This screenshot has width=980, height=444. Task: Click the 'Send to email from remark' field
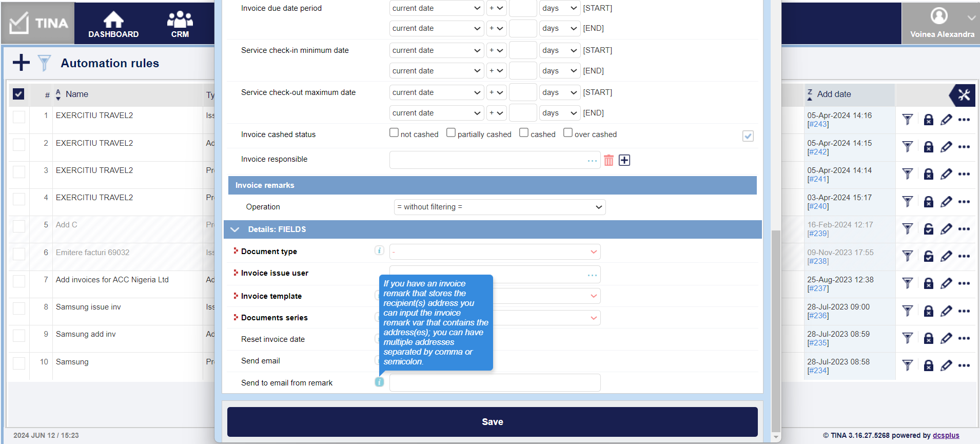pos(495,383)
